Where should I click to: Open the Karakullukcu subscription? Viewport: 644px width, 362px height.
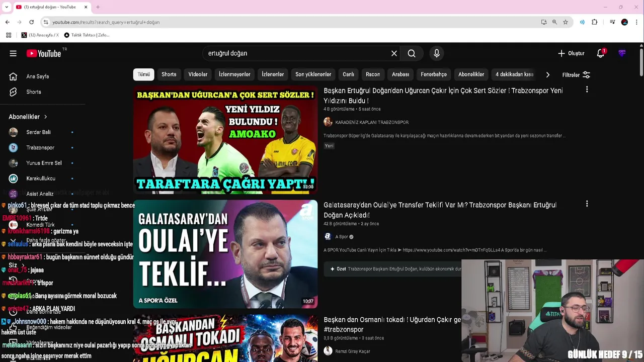coord(40,178)
